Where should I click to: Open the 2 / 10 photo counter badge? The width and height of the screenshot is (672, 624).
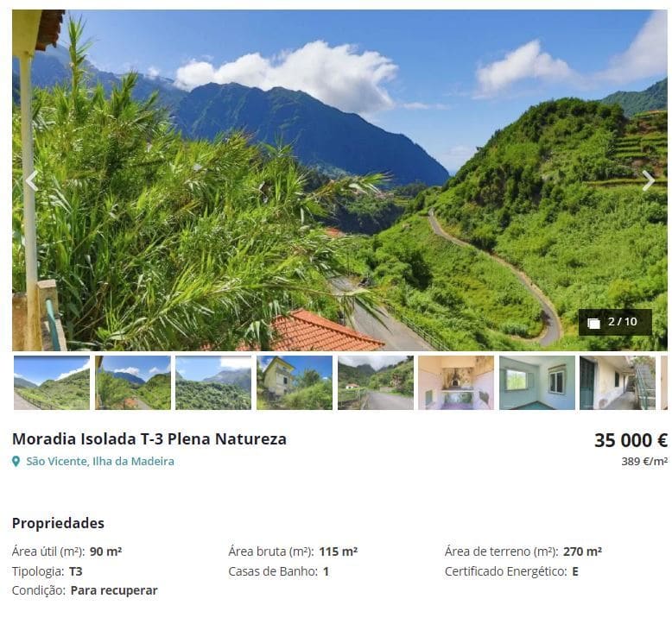[x=615, y=322]
